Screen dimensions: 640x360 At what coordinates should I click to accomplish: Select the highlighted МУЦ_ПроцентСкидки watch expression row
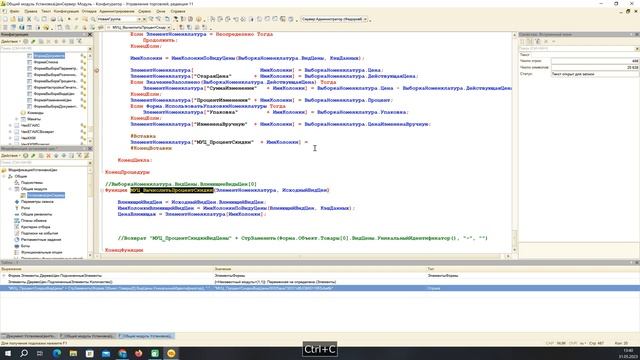pos(320,288)
